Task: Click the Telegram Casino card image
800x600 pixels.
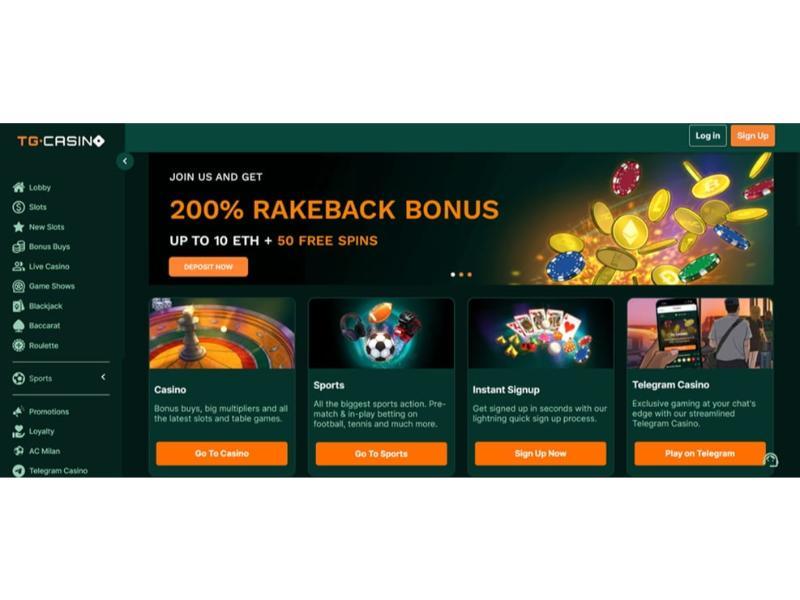Action: pos(700,333)
